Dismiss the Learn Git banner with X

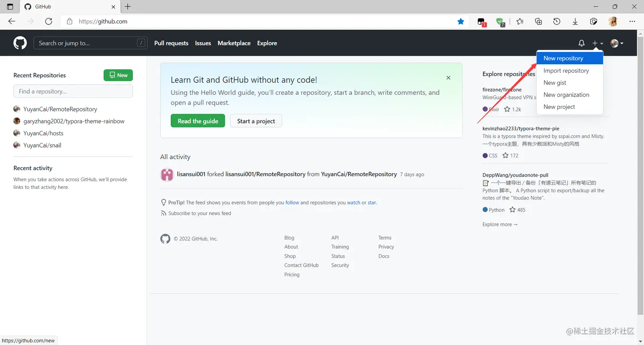point(448,78)
